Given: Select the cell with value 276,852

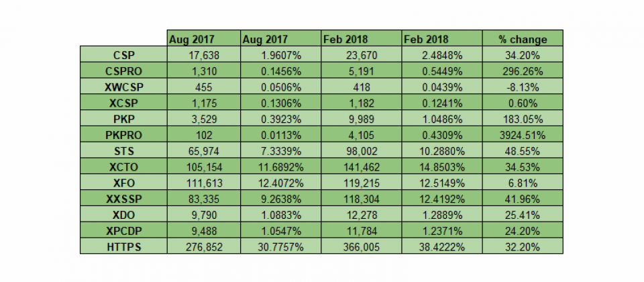Looking at the screenshot, I should [204, 246].
